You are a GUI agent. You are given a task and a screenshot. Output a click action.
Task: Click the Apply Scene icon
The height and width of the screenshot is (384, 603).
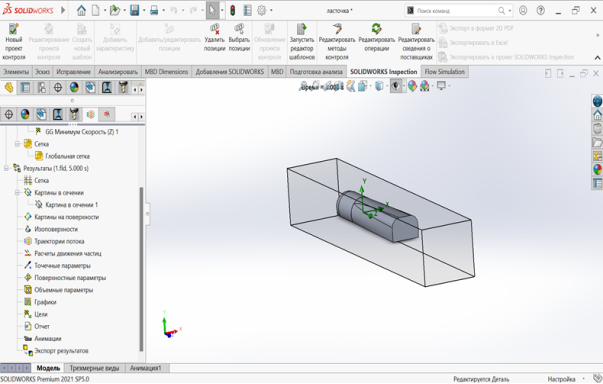(425, 86)
